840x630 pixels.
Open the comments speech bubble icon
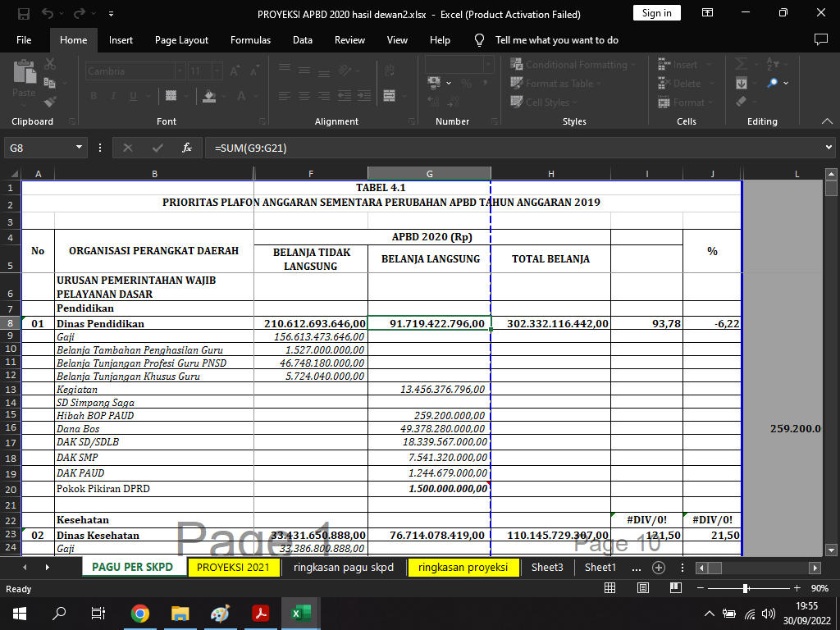coord(820,39)
